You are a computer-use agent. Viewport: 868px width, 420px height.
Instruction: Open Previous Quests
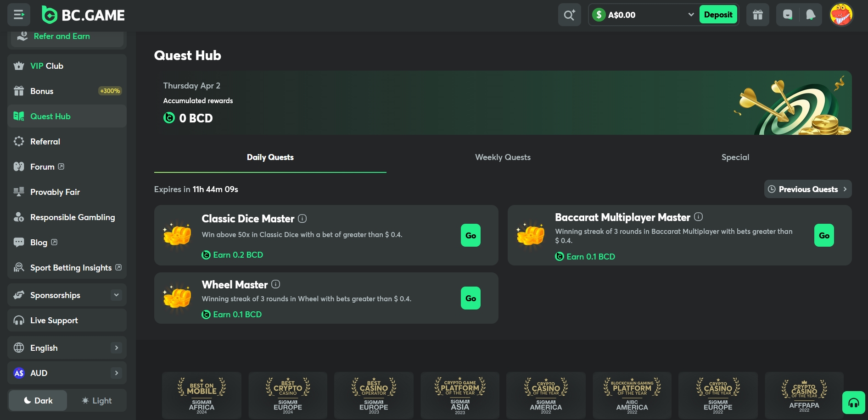coord(807,189)
